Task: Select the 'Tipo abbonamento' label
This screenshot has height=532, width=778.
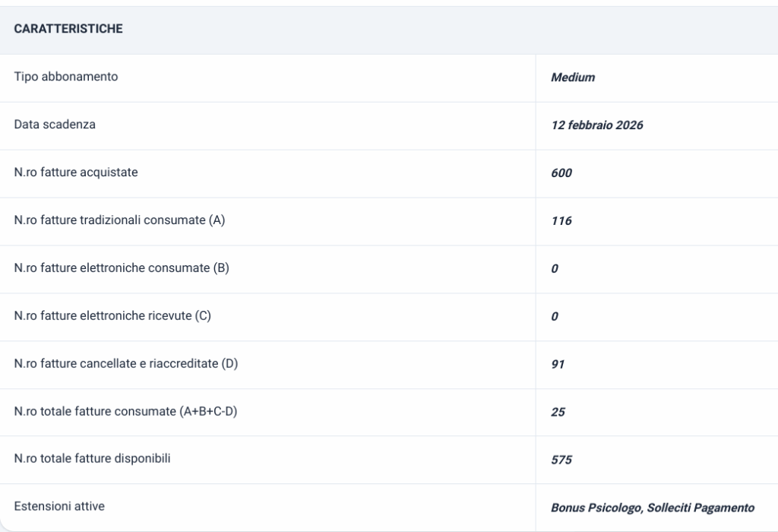Action: 66,77
